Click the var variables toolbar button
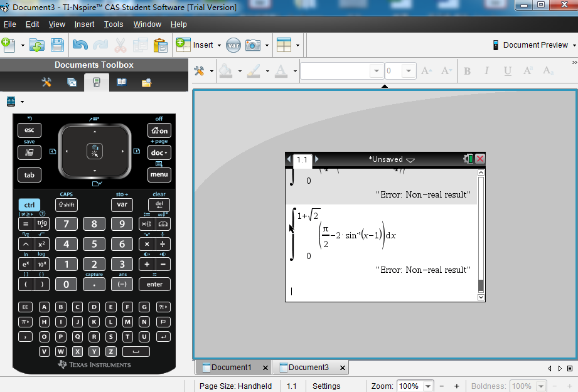Screen dimensions: 578x392 233,45
